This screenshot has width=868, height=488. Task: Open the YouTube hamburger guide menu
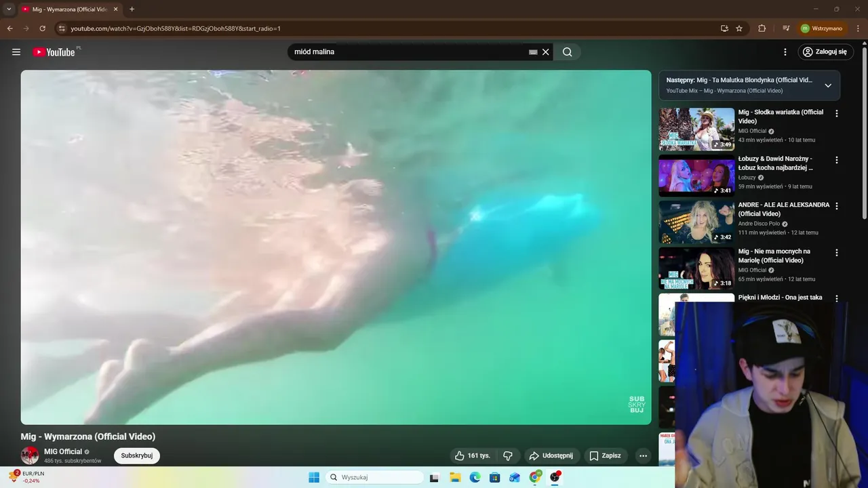tap(16, 52)
